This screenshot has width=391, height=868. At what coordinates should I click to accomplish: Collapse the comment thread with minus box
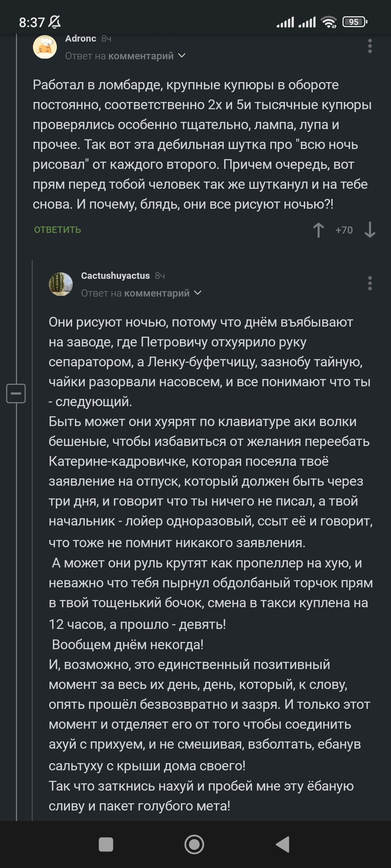pos(16,393)
